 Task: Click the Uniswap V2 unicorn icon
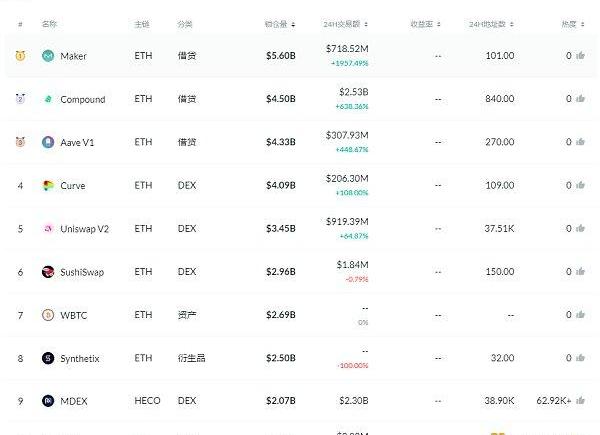(48, 229)
